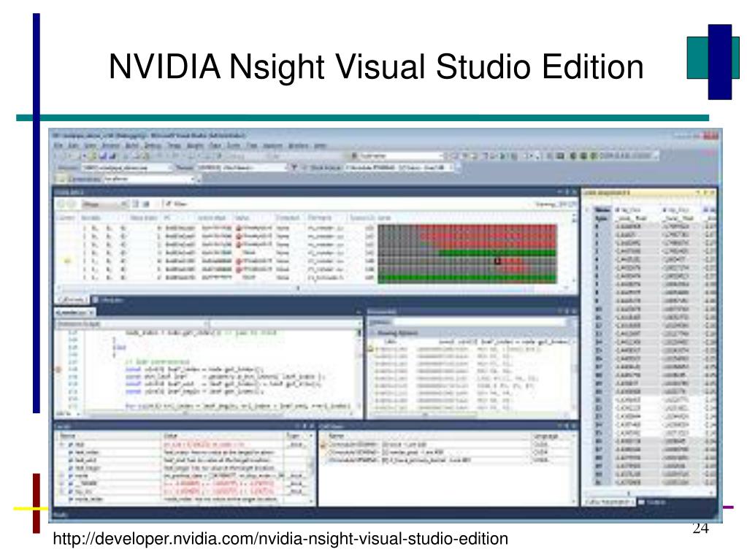Close the yellow-titled CUDA WarpWatch panel
The height and width of the screenshot is (560, 747).
(713, 192)
